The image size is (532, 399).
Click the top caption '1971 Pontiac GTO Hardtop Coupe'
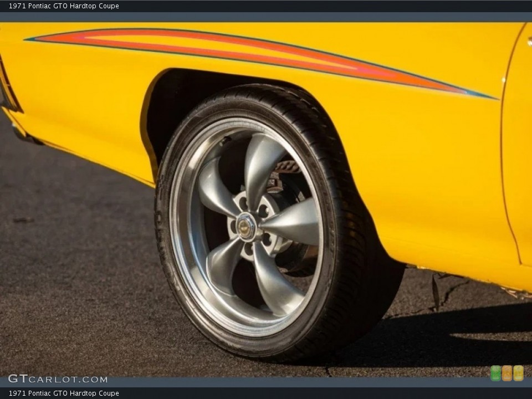(x=64, y=6)
